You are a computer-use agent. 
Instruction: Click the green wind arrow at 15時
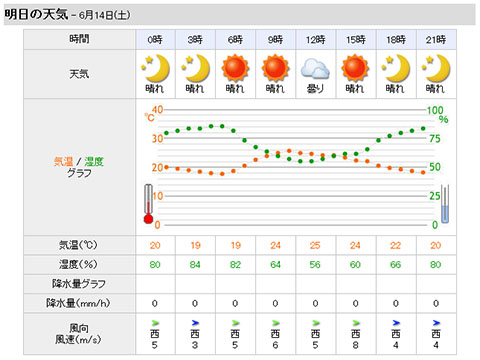(x=356, y=323)
